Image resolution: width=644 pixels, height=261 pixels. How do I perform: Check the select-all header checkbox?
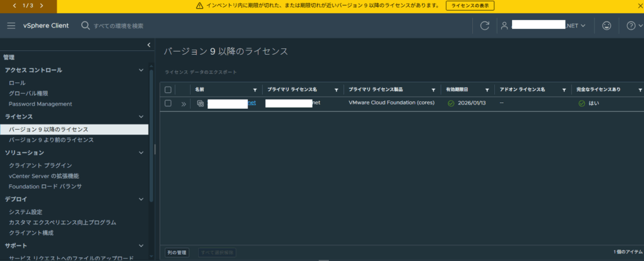pyautogui.click(x=168, y=90)
